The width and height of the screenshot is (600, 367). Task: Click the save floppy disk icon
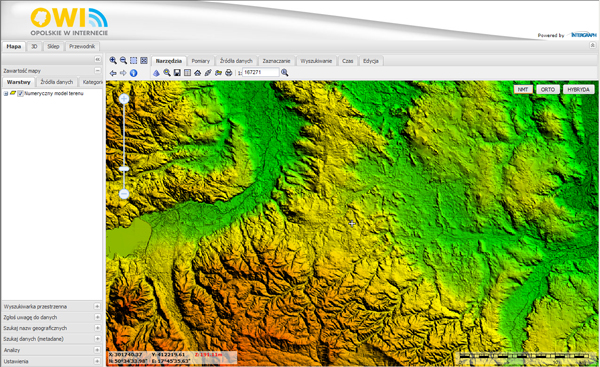click(x=177, y=72)
